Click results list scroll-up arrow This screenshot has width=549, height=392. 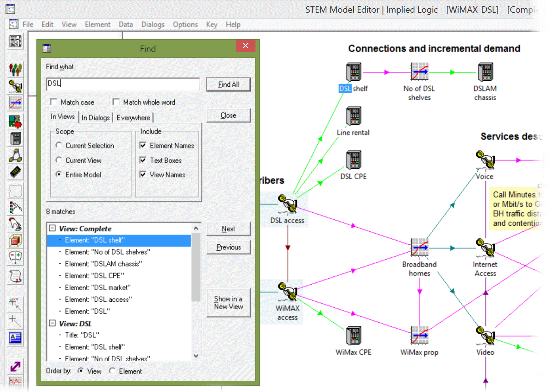coord(196,228)
